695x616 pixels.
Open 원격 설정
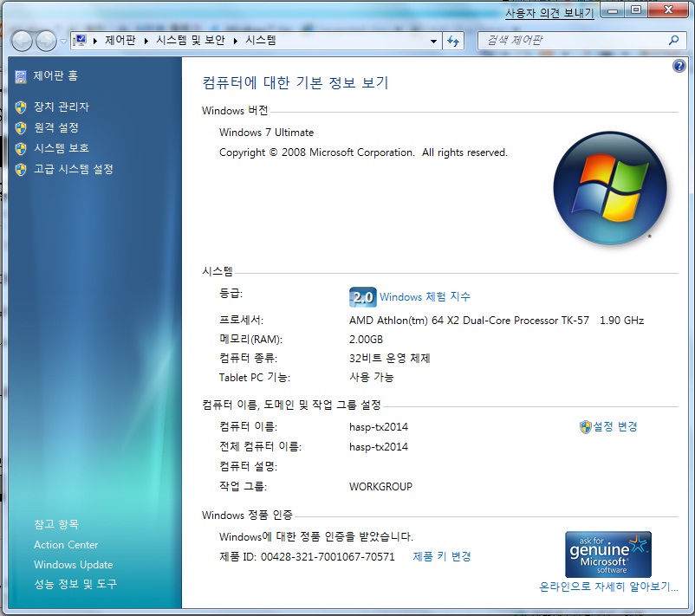[x=56, y=127]
